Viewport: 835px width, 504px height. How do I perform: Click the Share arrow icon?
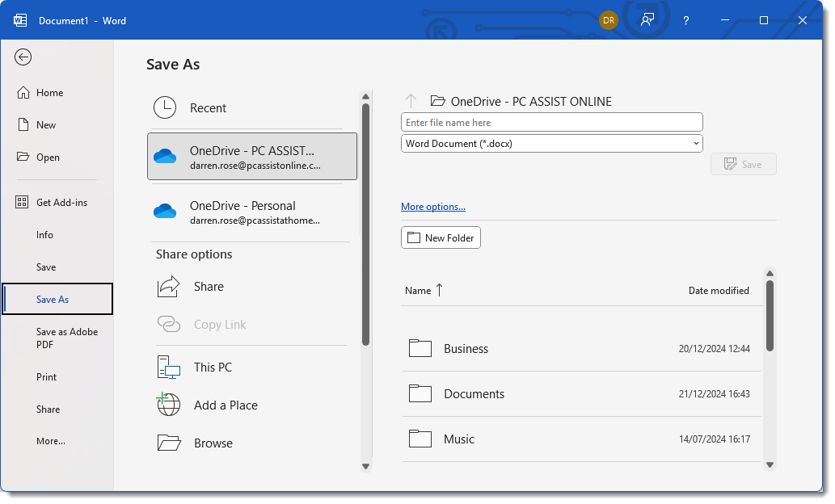click(168, 287)
